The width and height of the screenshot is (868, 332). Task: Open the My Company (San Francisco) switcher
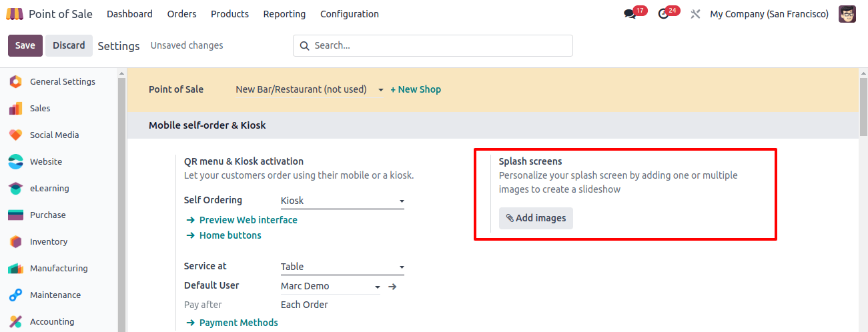[769, 14]
